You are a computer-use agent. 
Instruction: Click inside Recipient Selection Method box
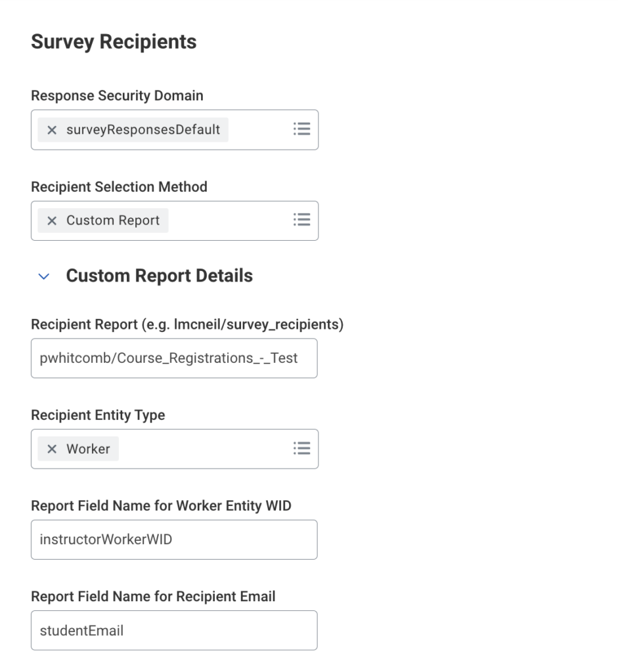tap(230, 220)
